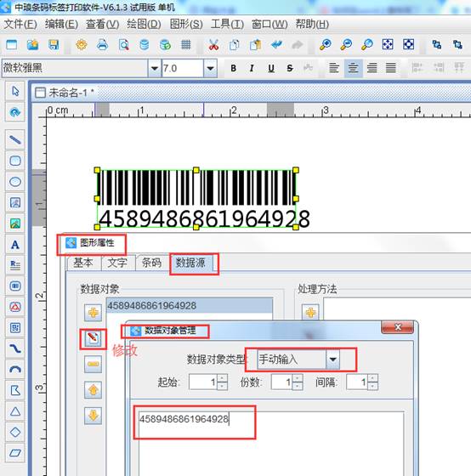Viewport: 471px width, 476px height.
Task: Click the new document icon in toolbar
Action: point(12,45)
